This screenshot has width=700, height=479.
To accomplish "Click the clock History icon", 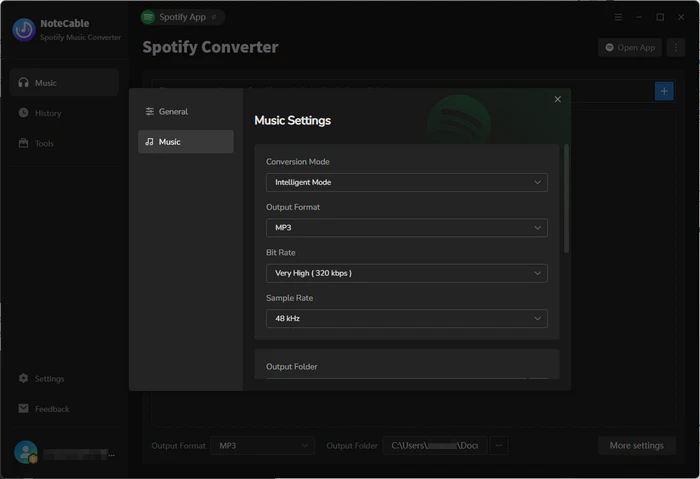I will 23,112.
